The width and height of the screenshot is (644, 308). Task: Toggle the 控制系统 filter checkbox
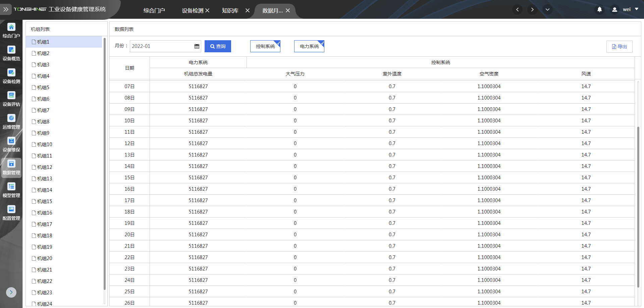click(265, 46)
